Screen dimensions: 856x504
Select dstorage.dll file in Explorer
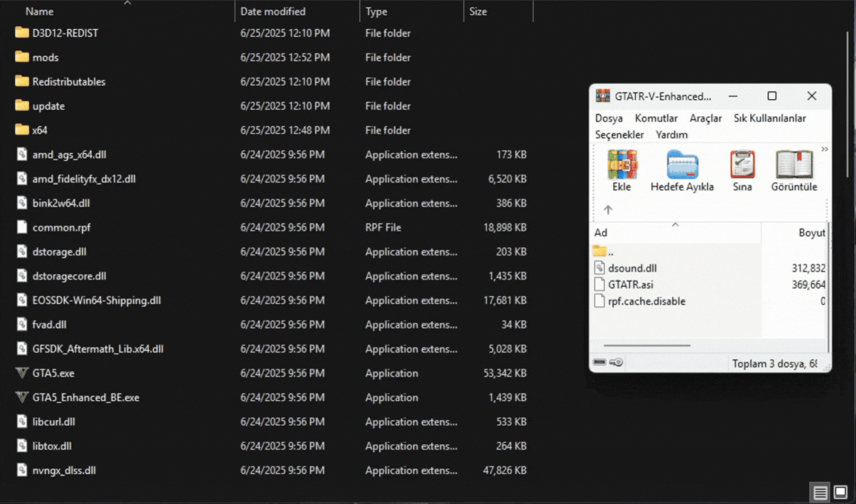59,251
